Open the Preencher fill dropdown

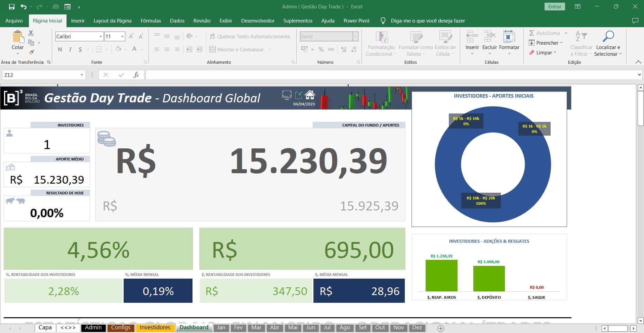point(546,43)
